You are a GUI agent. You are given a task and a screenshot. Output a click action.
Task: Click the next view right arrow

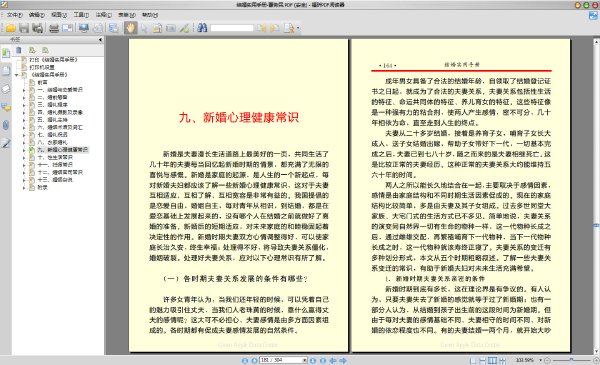tap(343, 360)
